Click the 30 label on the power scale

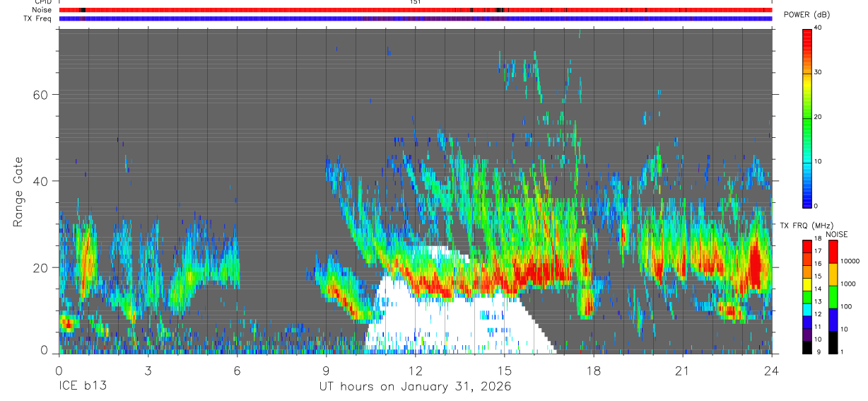pos(818,72)
